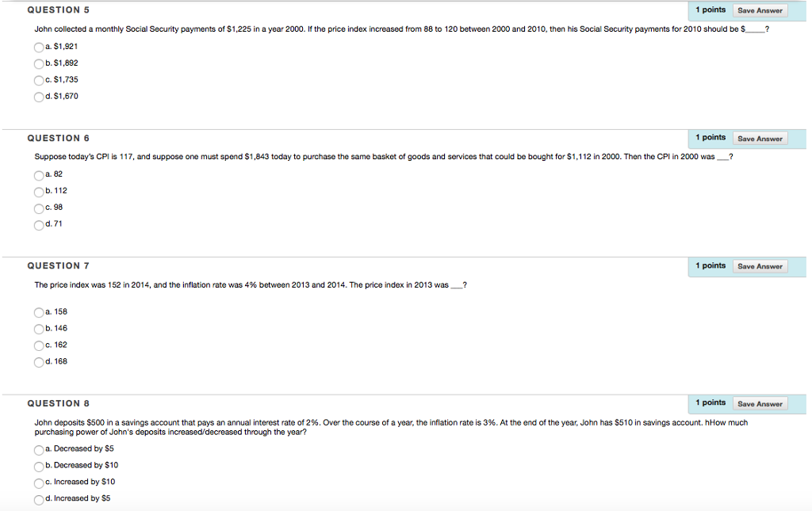Pick 'Increased by $10' option
Viewport: 812px width, 511px height.
(38, 482)
